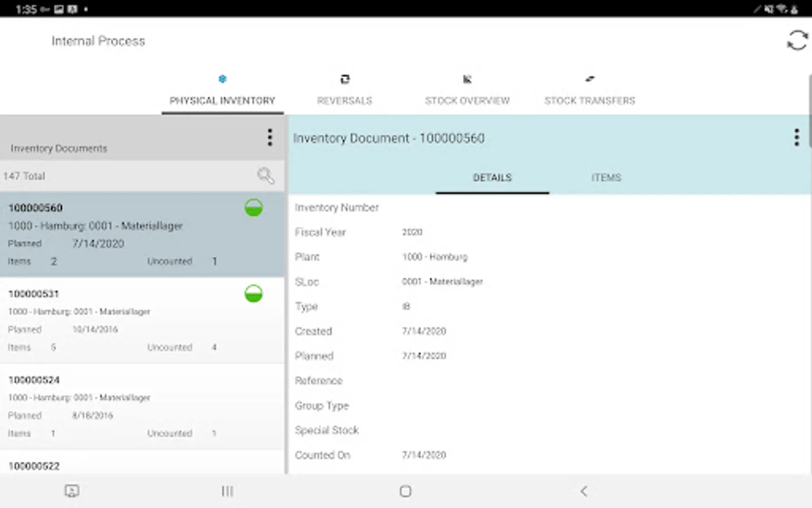Image resolution: width=812 pixels, height=508 pixels.
Task: Click the Special Stock field label
Action: pyautogui.click(x=326, y=430)
